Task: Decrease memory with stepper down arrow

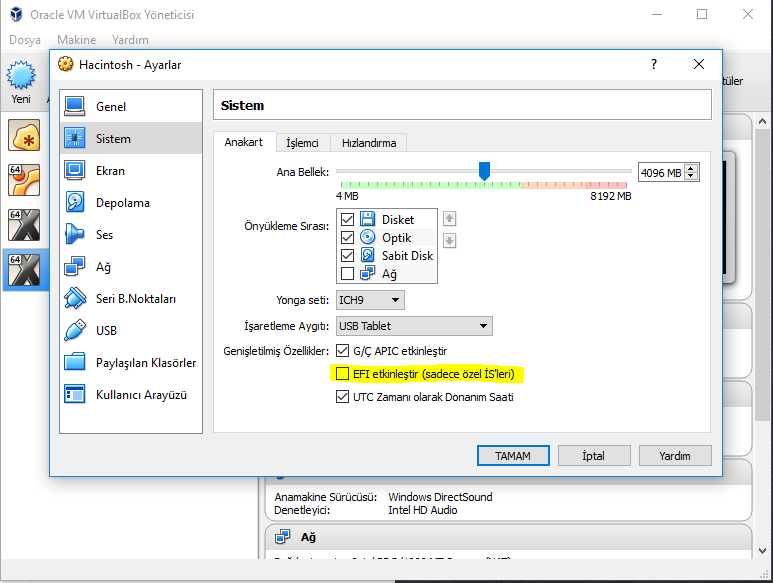Action: pos(691,176)
